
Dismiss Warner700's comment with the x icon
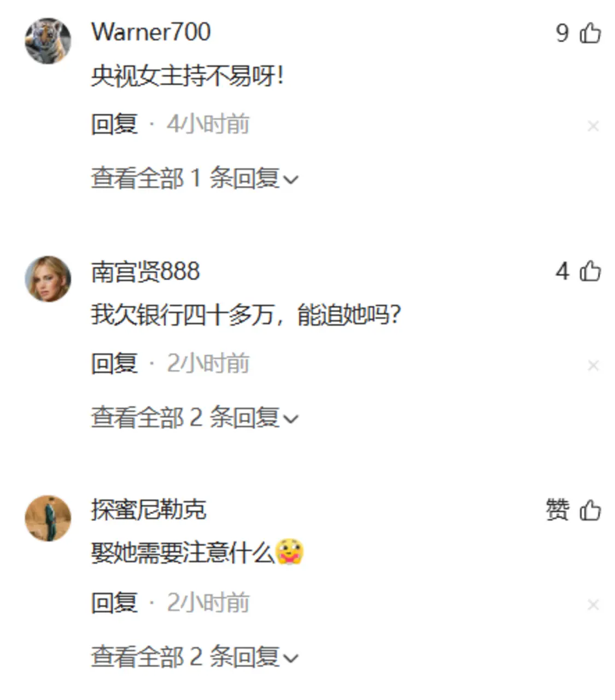pyautogui.click(x=593, y=126)
